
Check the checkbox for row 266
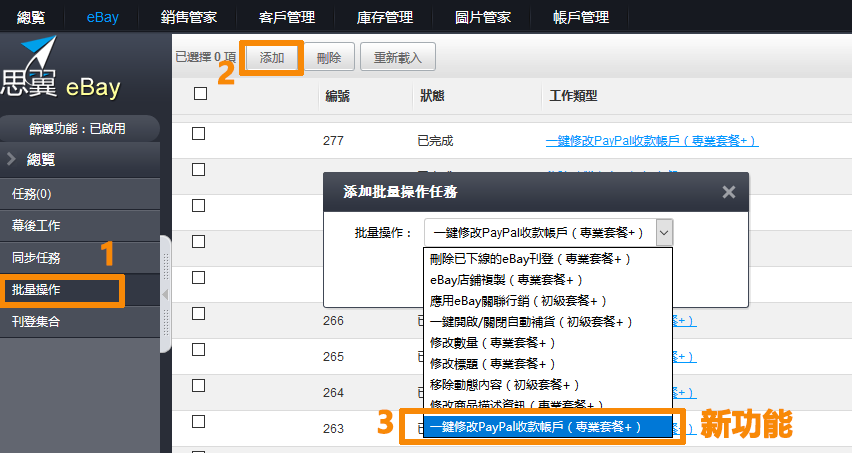[199, 313]
